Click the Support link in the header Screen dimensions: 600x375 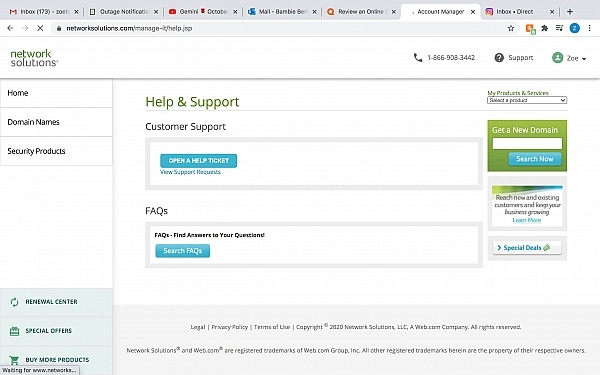(520, 58)
